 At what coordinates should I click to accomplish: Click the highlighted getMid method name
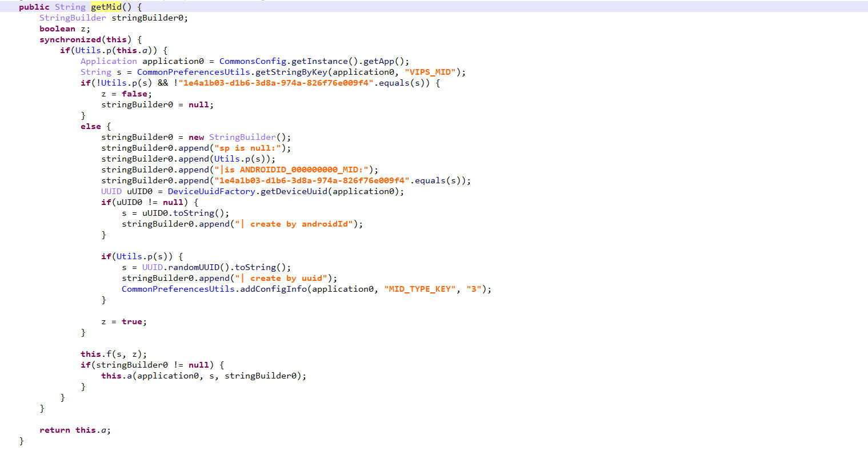(106, 7)
